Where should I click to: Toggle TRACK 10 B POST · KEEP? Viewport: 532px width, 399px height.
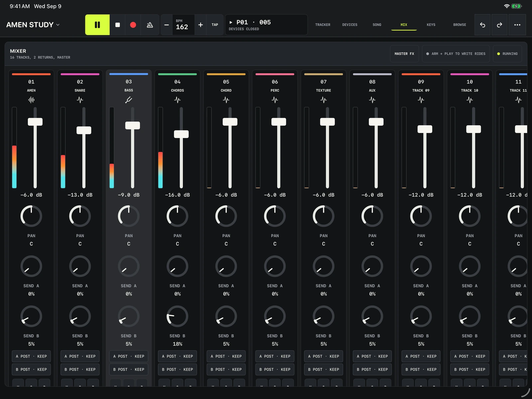[470, 369]
